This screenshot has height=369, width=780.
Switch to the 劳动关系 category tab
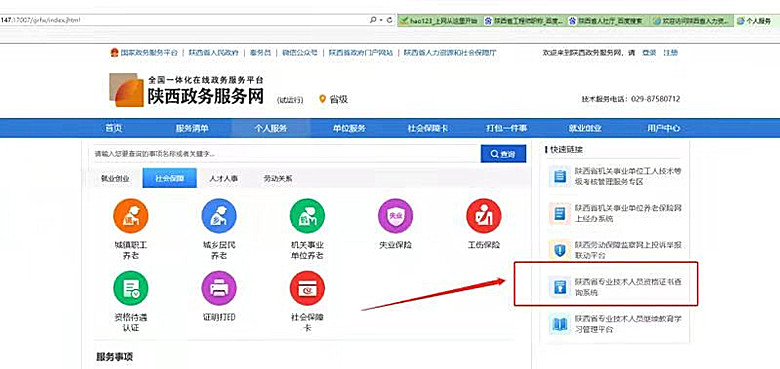[278, 178]
